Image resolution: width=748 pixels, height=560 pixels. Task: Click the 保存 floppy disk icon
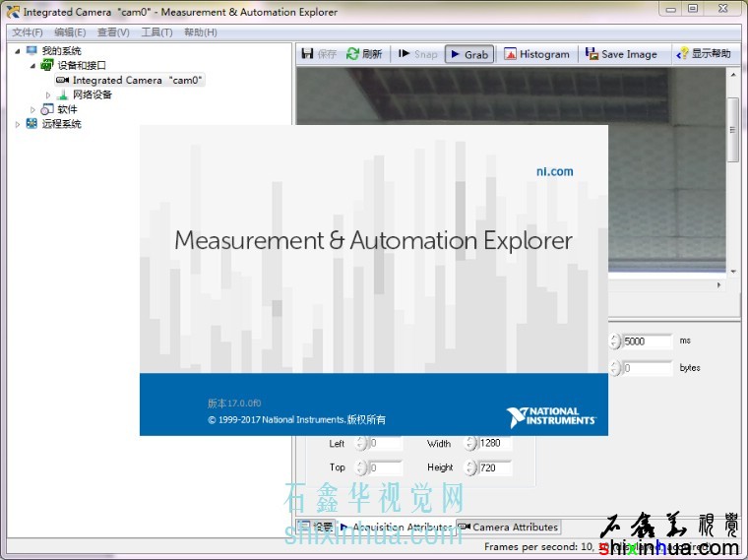[x=308, y=54]
